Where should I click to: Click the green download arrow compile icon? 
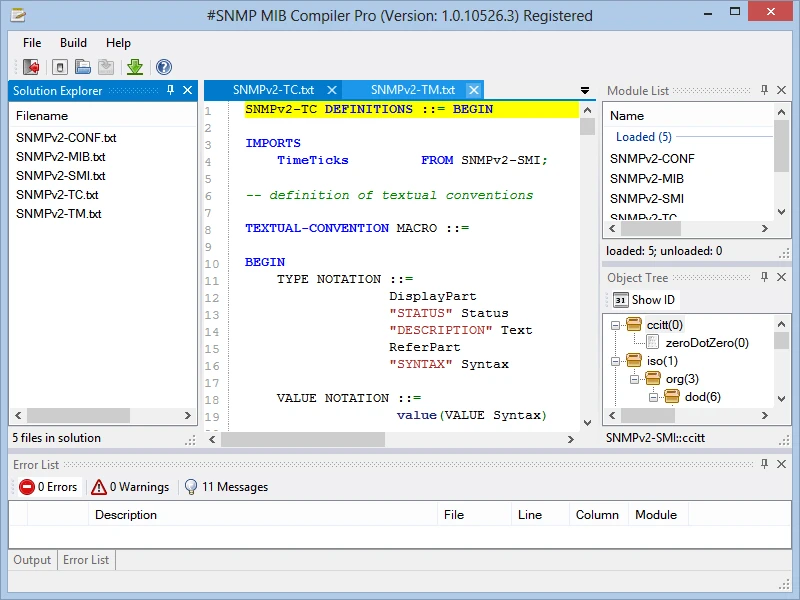click(135, 67)
